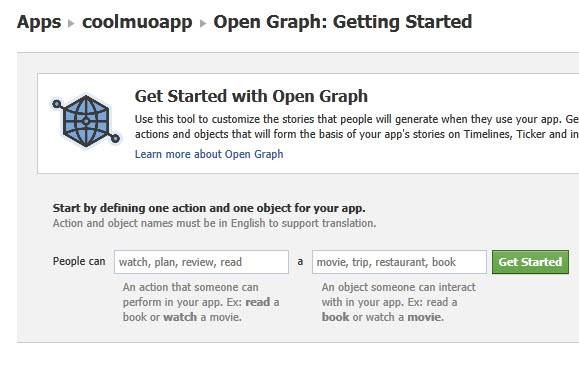
Task: Click the Open Graph globe icon
Action: pos(86,121)
